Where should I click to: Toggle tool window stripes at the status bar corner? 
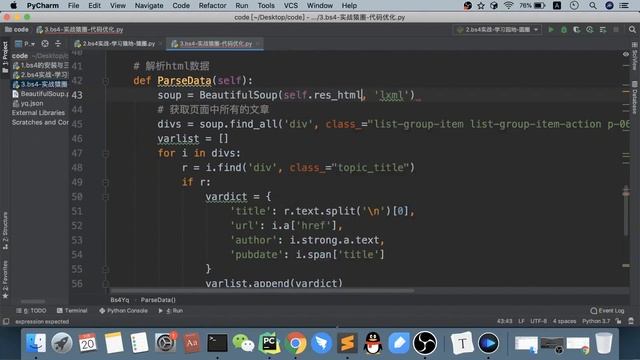pos(6,322)
